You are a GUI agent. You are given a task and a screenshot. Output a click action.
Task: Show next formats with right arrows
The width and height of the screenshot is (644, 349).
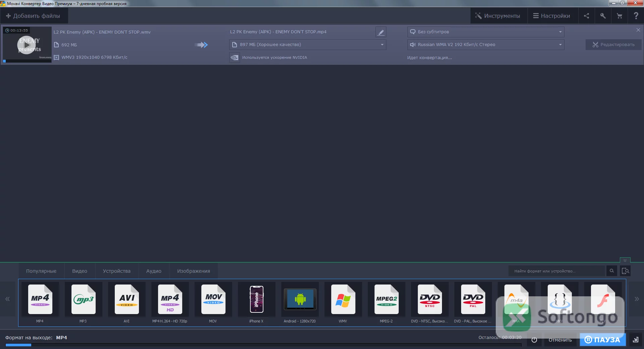tap(636, 299)
